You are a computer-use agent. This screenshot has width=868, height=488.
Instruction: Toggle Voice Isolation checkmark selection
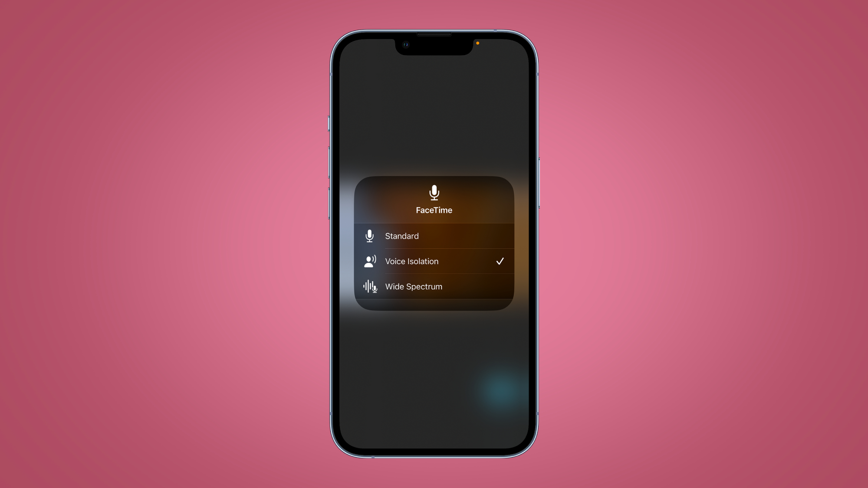tap(500, 261)
